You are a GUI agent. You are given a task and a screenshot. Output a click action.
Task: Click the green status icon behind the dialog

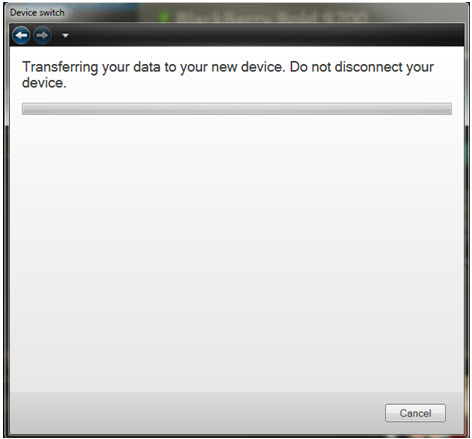pyautogui.click(x=164, y=16)
